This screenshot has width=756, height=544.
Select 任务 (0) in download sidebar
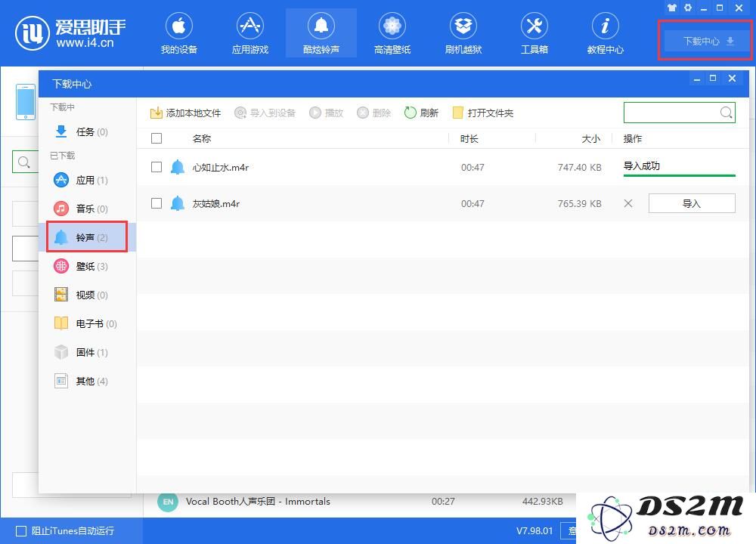87,131
